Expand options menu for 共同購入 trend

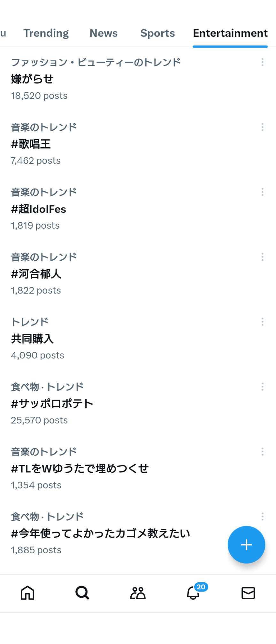tap(263, 322)
